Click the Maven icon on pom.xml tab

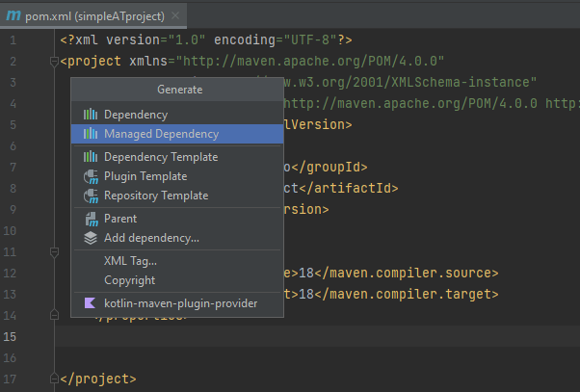pyautogui.click(x=13, y=15)
